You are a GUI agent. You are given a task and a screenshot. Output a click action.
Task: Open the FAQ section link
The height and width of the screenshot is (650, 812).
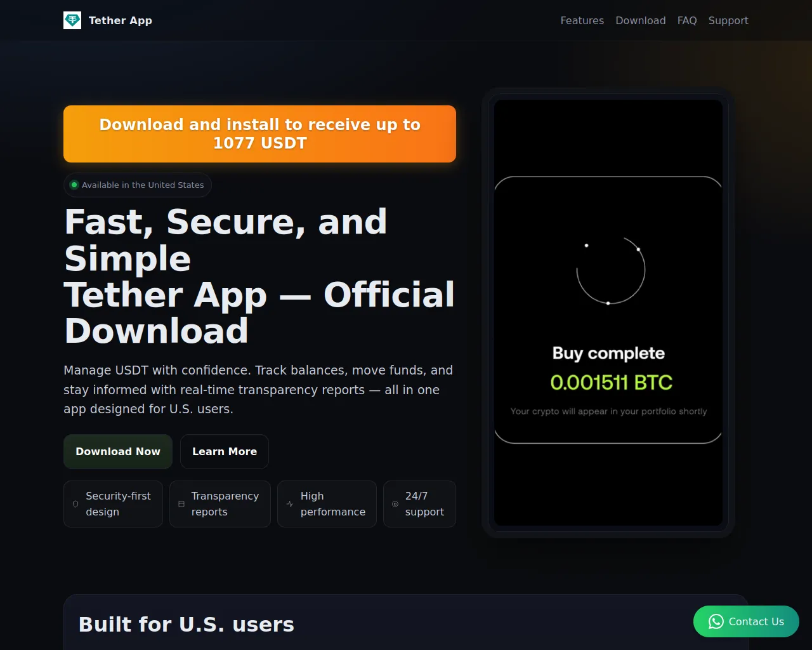687,20
